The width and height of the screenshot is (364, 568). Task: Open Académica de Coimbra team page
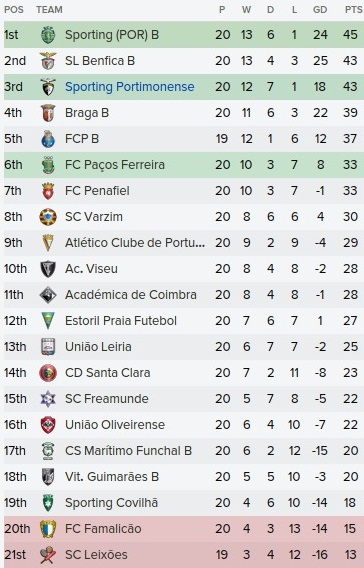[131, 295]
